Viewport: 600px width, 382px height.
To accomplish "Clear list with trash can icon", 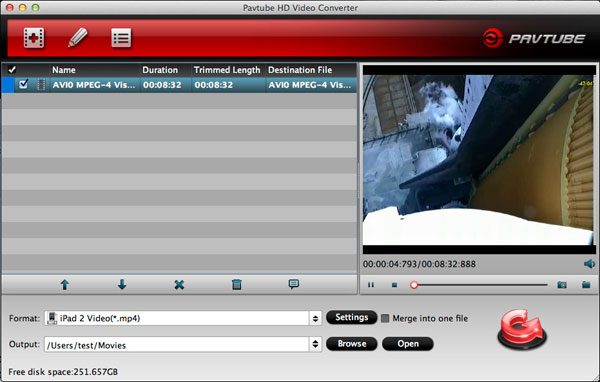I will [236, 284].
